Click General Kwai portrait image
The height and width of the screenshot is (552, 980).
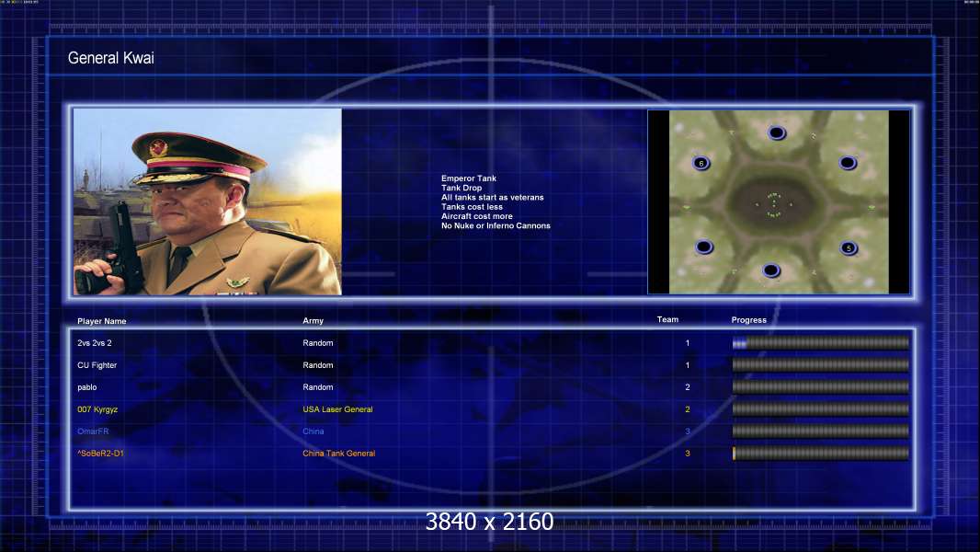208,201
